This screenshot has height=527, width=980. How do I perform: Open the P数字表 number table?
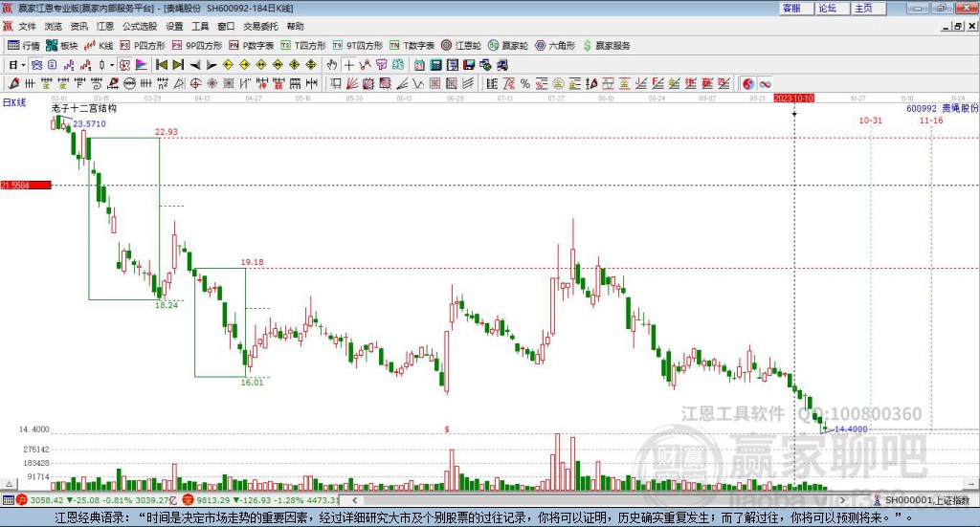[x=252, y=46]
